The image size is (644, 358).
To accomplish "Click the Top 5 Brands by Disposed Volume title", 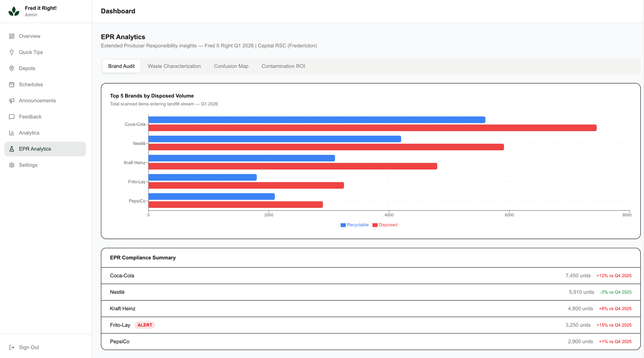I will pyautogui.click(x=152, y=96).
